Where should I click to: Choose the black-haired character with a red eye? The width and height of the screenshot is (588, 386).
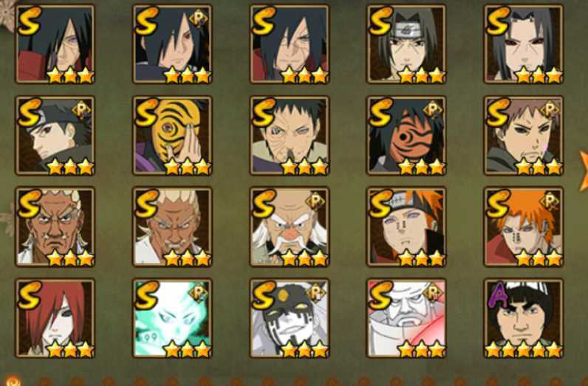[x=172, y=44]
